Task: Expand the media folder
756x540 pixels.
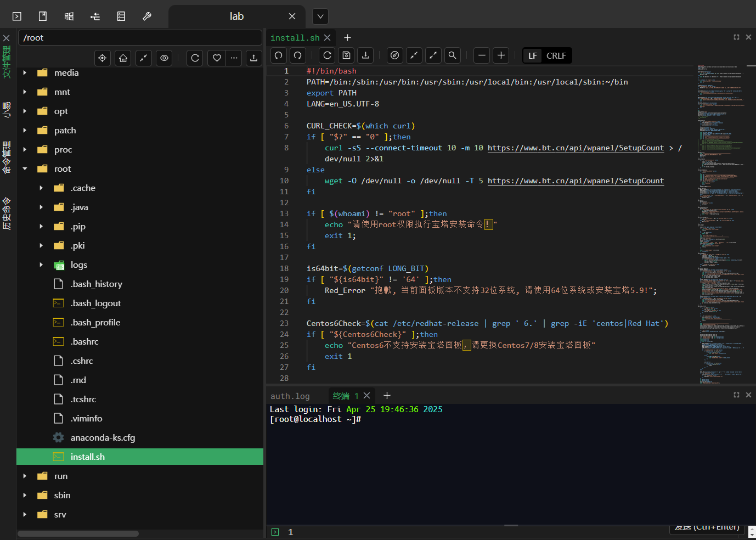Action: coord(25,73)
